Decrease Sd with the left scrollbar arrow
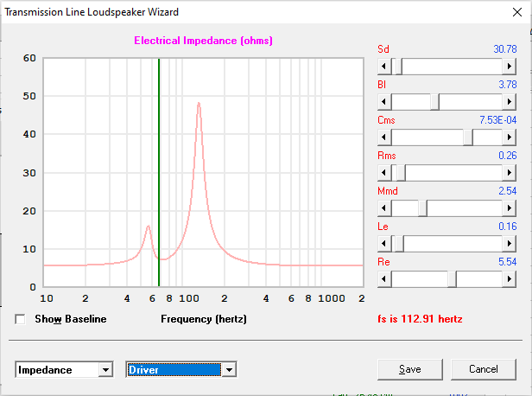This screenshot has height=396, width=532. click(384, 67)
